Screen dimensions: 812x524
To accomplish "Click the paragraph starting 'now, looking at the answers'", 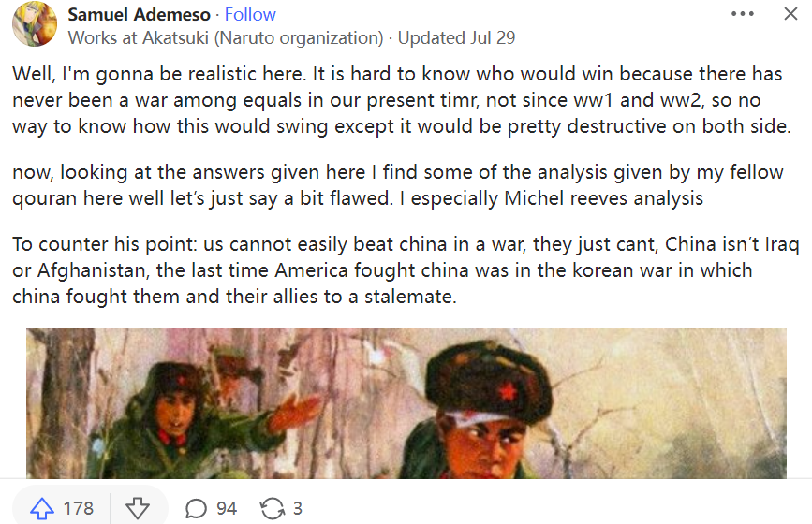I will tap(357, 185).
